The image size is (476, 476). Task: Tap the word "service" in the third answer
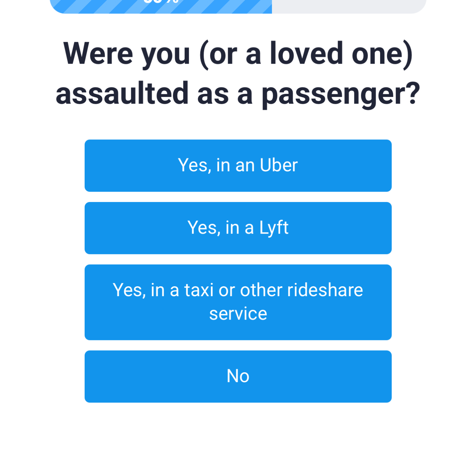pos(238,313)
